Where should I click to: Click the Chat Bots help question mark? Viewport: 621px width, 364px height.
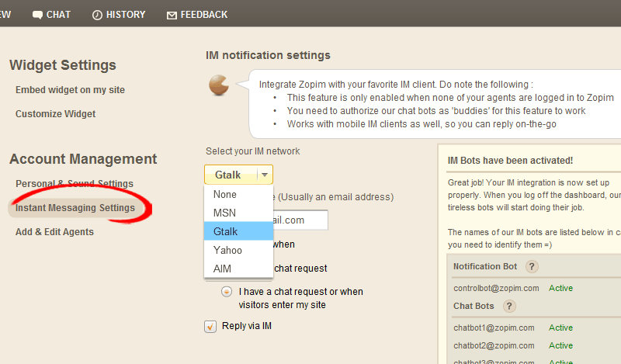(x=509, y=306)
